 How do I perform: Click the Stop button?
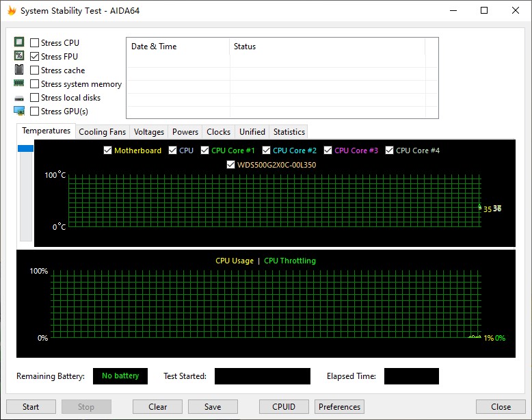pyautogui.click(x=86, y=407)
